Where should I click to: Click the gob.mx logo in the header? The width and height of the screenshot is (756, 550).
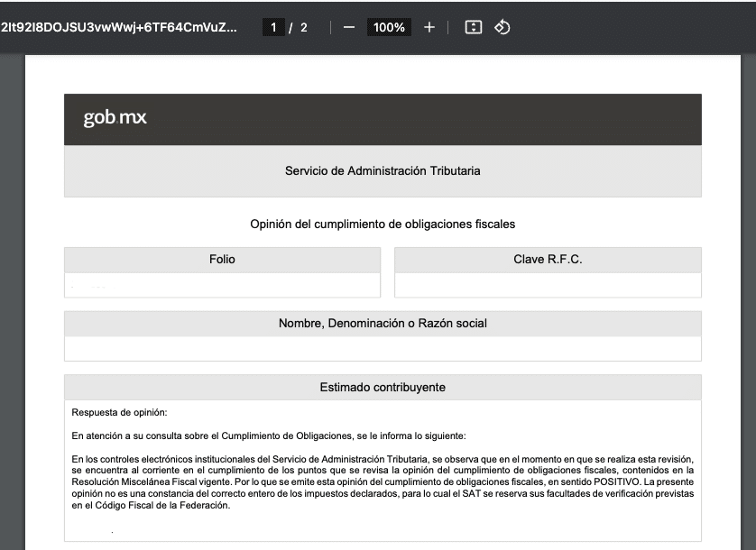115,118
